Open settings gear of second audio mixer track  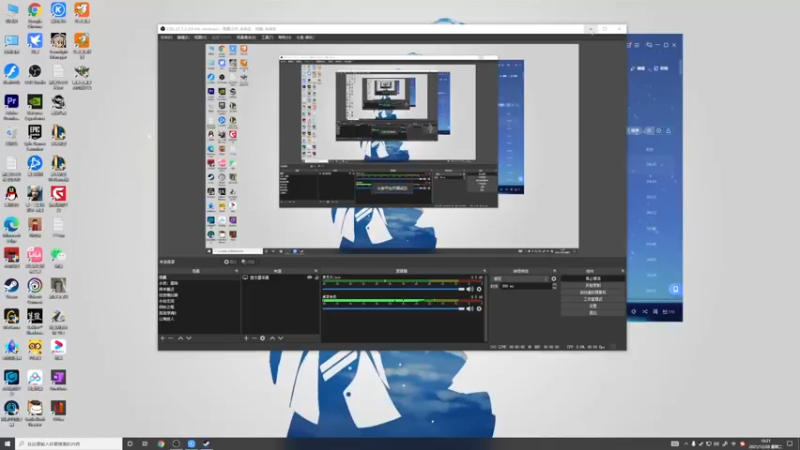point(479,309)
